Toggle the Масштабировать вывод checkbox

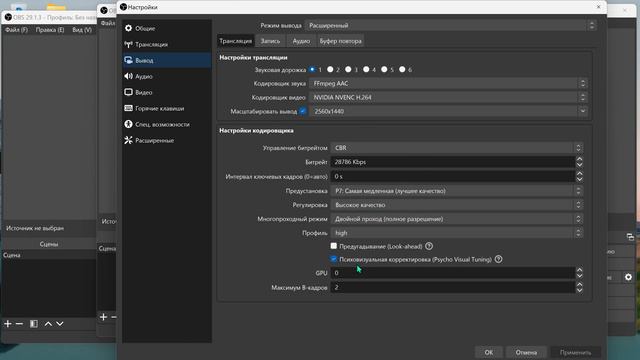(302, 111)
